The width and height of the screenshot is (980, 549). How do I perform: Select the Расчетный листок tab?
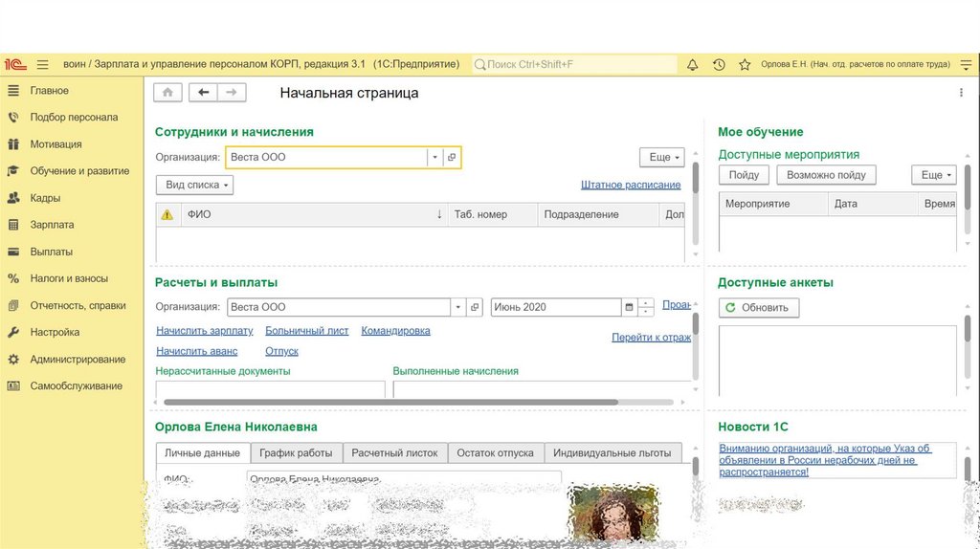(394, 453)
